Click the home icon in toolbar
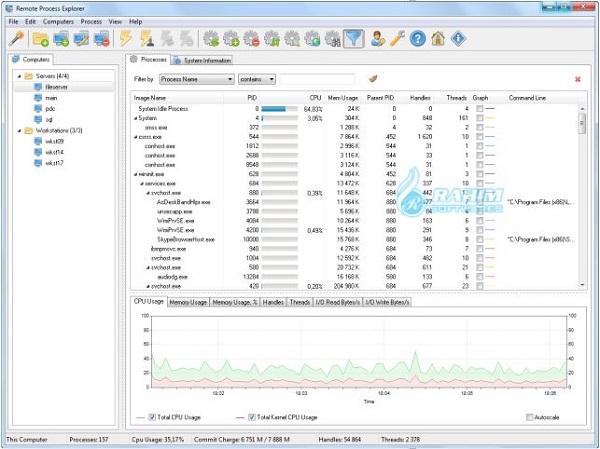The image size is (600, 449). pos(438,39)
